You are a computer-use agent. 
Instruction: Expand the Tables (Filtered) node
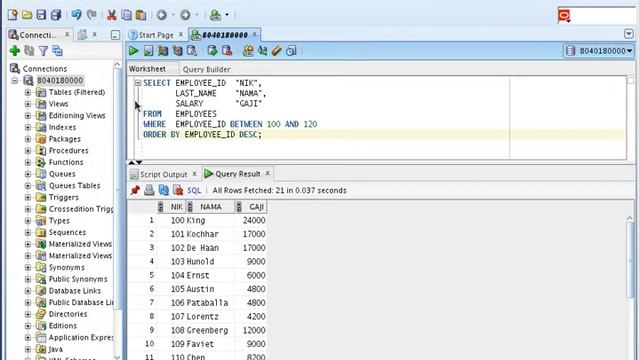tap(28, 92)
